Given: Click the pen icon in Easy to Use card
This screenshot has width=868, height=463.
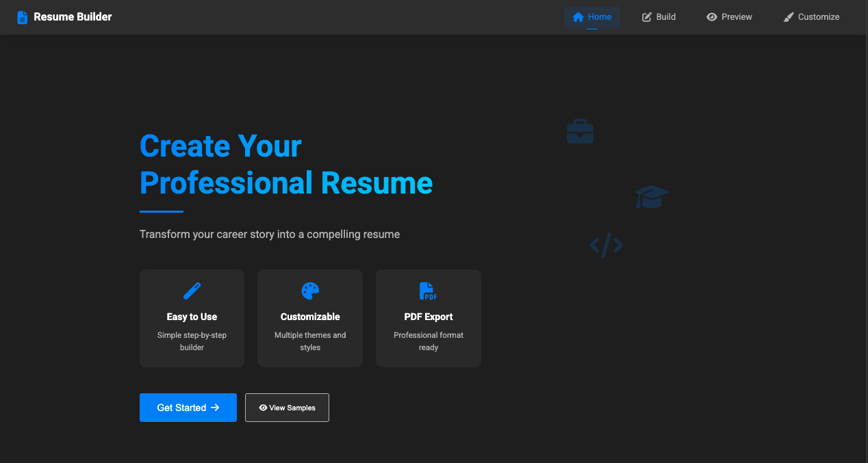Looking at the screenshot, I should pyautogui.click(x=192, y=291).
